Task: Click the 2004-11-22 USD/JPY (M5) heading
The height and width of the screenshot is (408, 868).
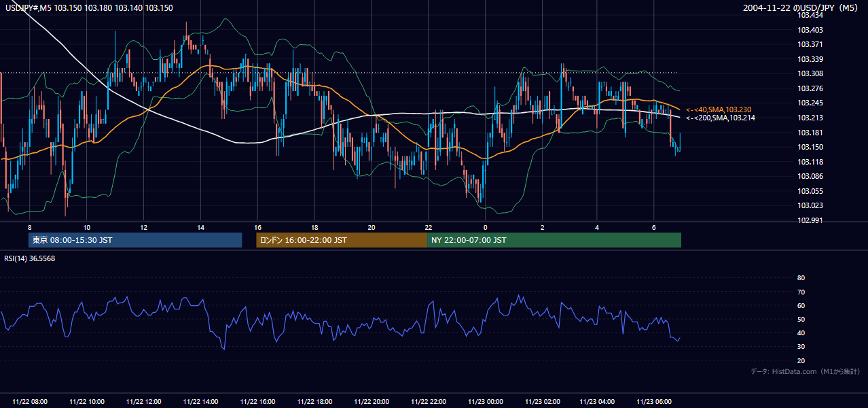Action: point(801,8)
